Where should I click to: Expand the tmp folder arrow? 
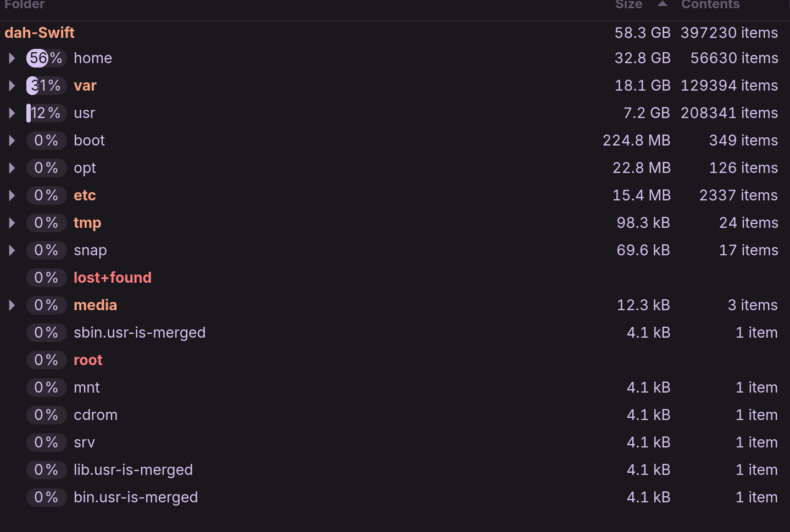coord(12,223)
